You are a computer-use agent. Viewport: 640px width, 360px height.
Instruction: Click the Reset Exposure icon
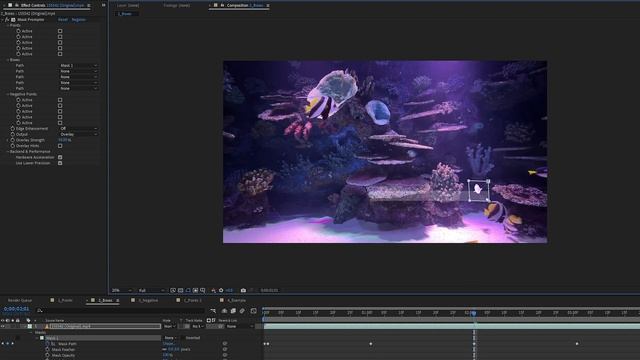point(221,290)
